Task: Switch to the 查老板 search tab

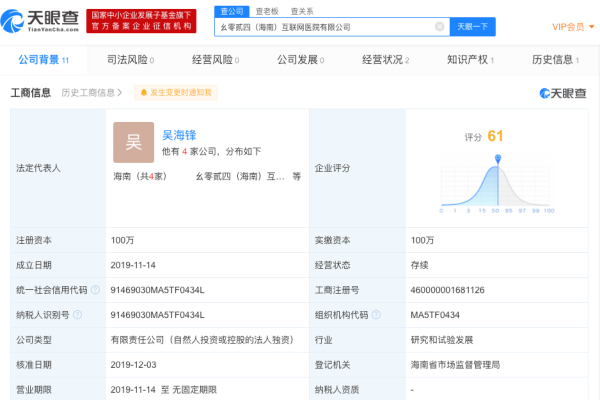Action: click(267, 11)
